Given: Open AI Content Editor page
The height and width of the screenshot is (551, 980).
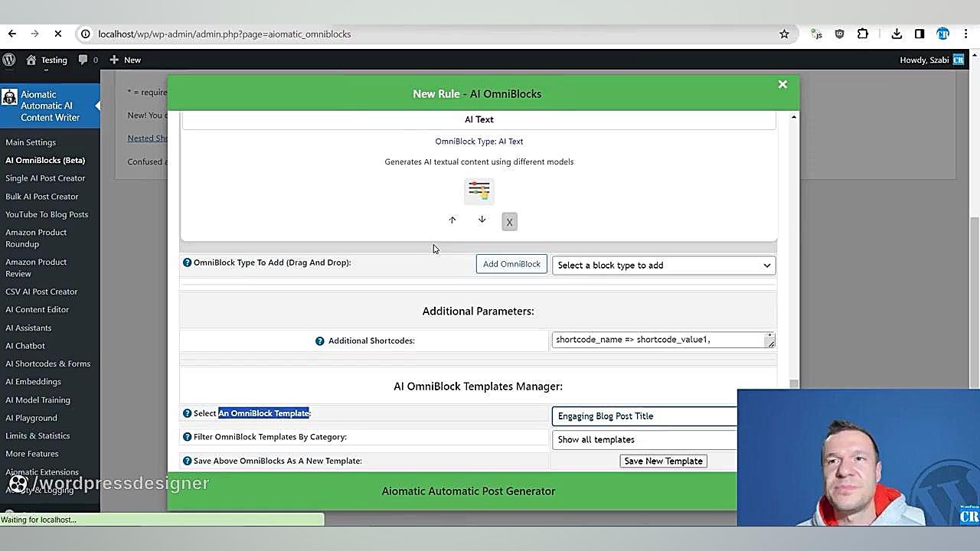Looking at the screenshot, I should tap(37, 310).
